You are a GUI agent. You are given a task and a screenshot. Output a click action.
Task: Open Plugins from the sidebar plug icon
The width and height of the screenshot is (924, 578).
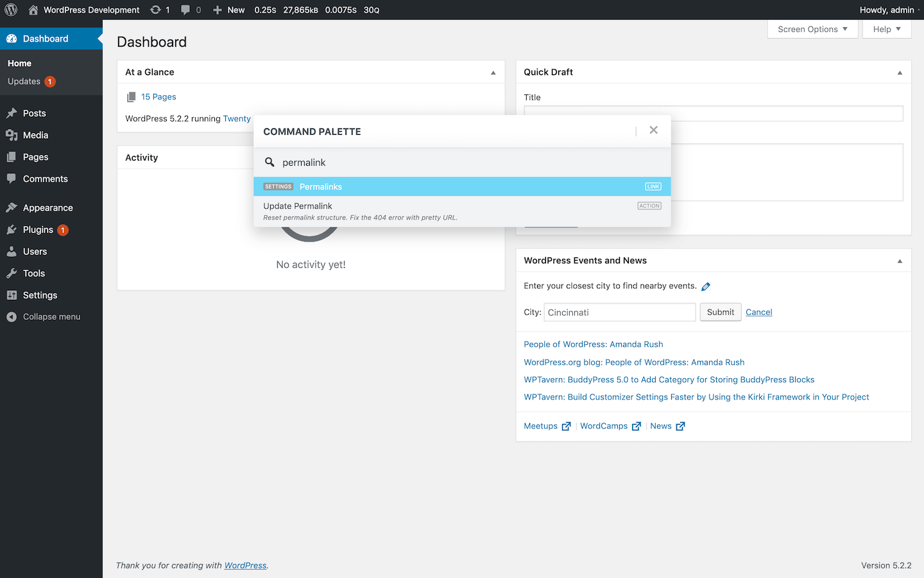12,230
